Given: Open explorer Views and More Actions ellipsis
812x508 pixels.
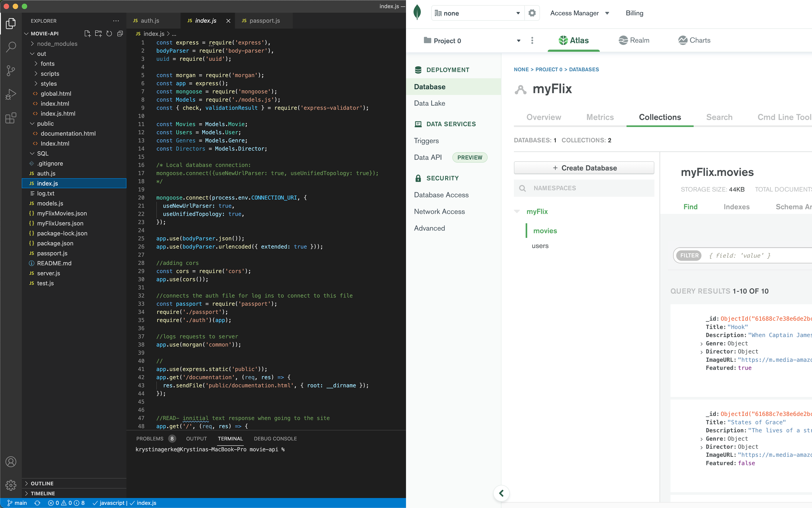Looking at the screenshot, I should pos(116,21).
